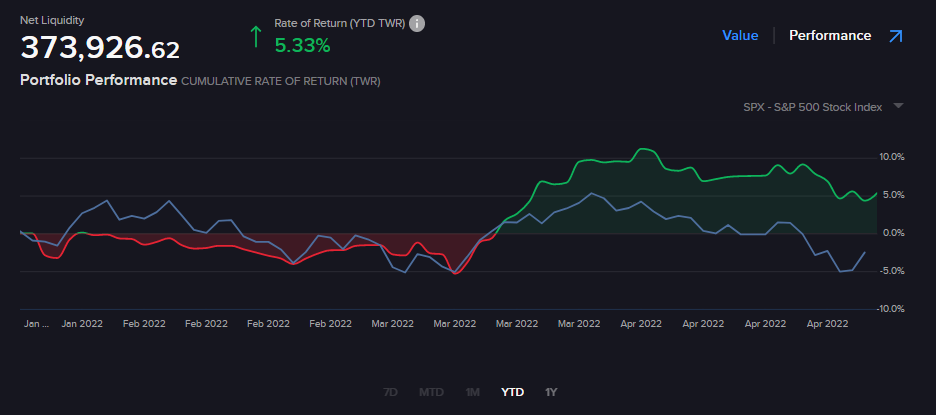Click the 10.0% y-axis label
This screenshot has width=936, height=415.
(x=891, y=157)
